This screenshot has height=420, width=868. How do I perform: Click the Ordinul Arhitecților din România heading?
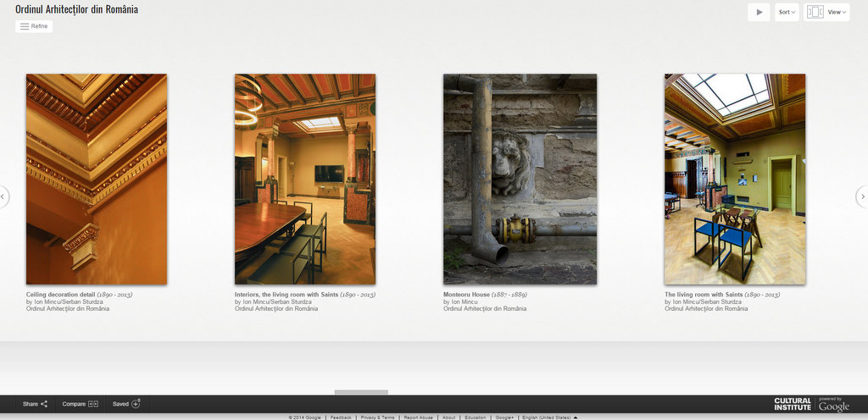coord(76,9)
